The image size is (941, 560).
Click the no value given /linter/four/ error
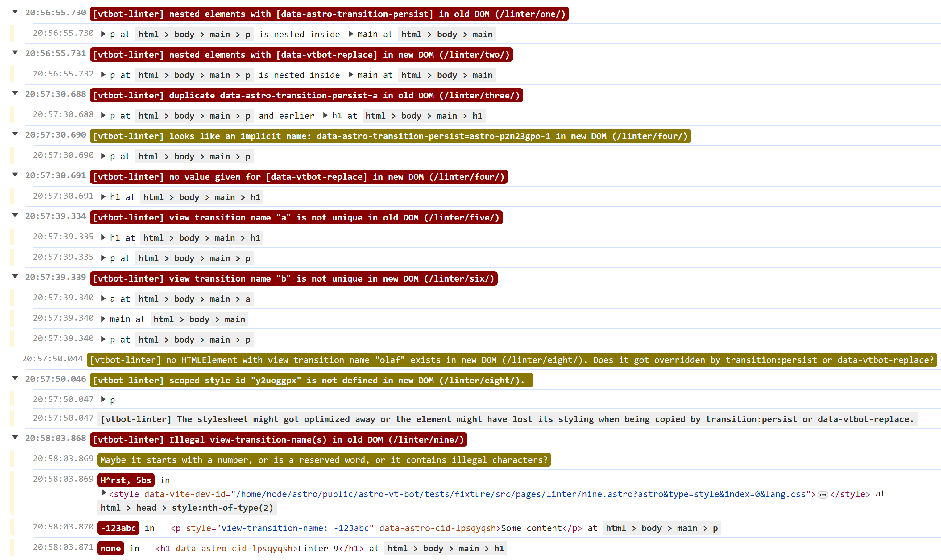(298, 177)
